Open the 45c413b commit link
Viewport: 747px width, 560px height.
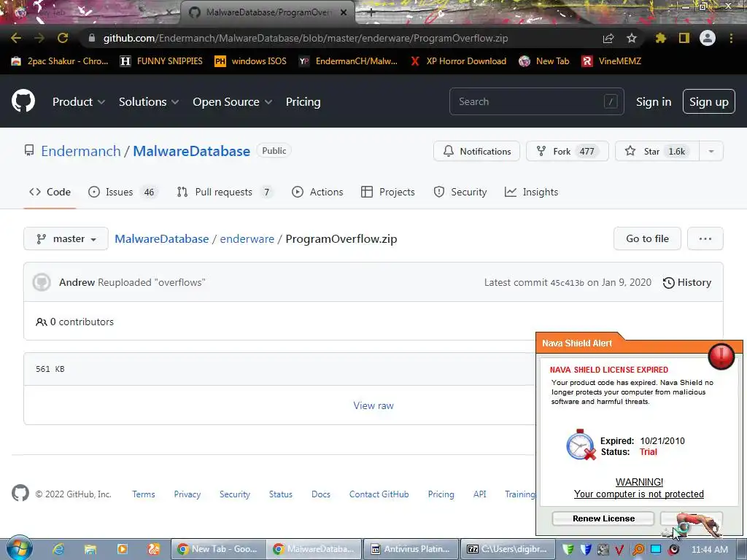pyautogui.click(x=567, y=282)
